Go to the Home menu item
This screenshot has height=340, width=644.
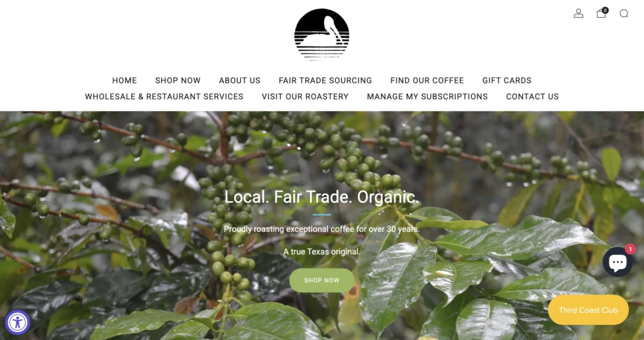click(x=125, y=80)
